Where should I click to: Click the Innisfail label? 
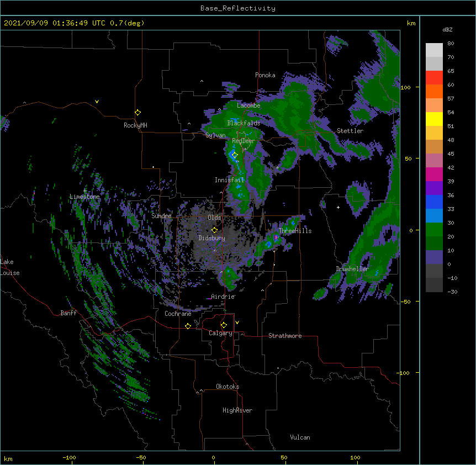[230, 180]
